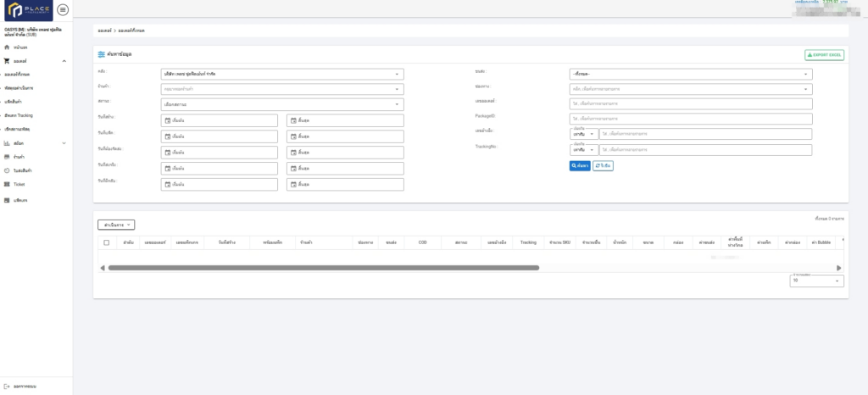
Task: Click the hamburger menu icon beside the logo
Action: coord(64,9)
